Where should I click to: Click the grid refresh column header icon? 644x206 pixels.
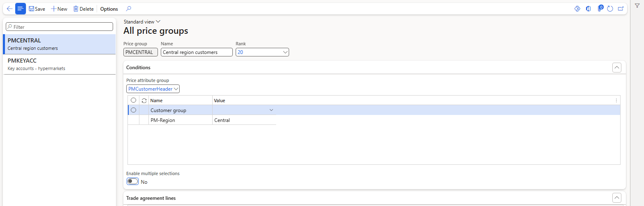coord(144,100)
